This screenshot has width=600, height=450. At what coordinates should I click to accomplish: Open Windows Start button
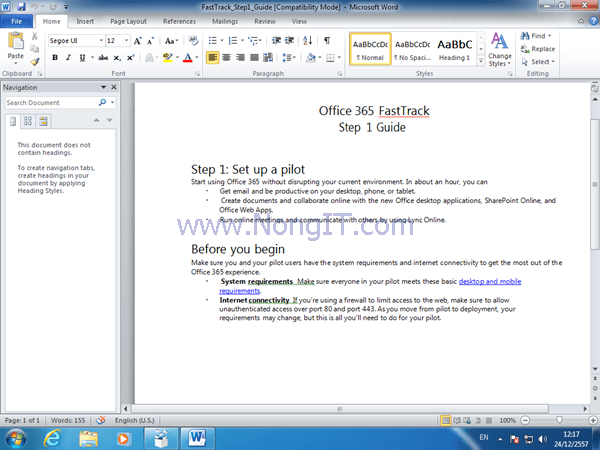point(15,439)
